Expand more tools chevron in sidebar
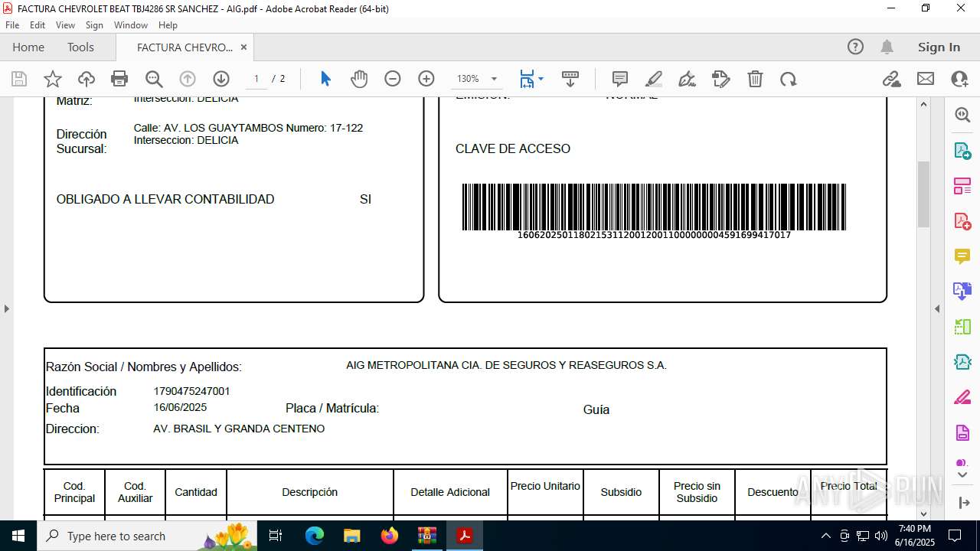 pos(962,475)
